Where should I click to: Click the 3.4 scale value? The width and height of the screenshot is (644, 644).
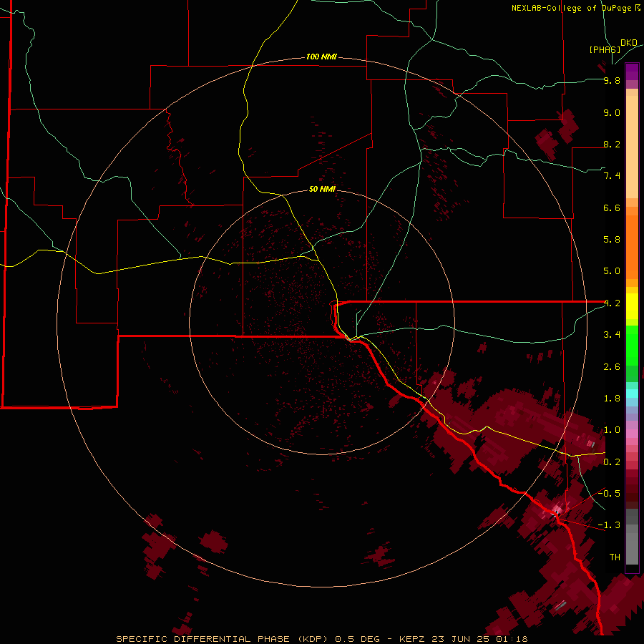point(612,335)
